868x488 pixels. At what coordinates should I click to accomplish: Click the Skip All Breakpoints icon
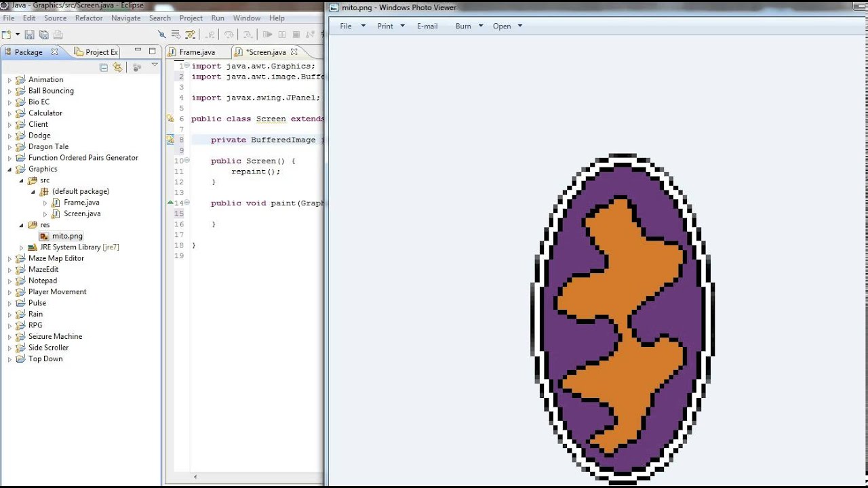tap(161, 35)
